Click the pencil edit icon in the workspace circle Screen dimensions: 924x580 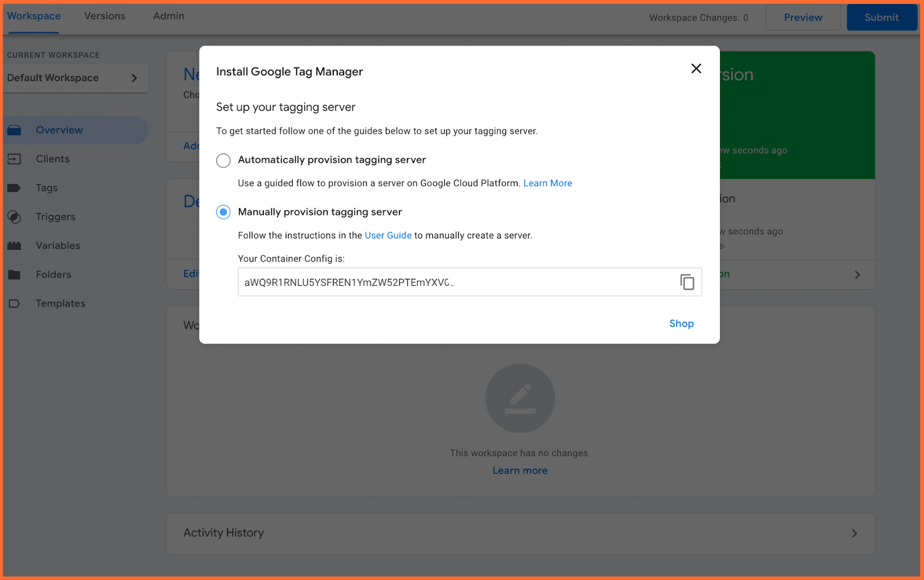tap(520, 398)
